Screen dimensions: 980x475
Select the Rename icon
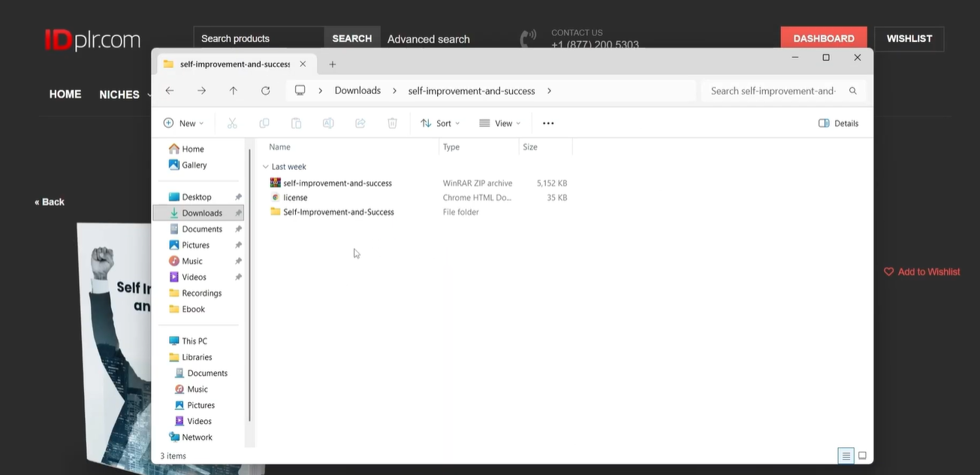coord(328,123)
